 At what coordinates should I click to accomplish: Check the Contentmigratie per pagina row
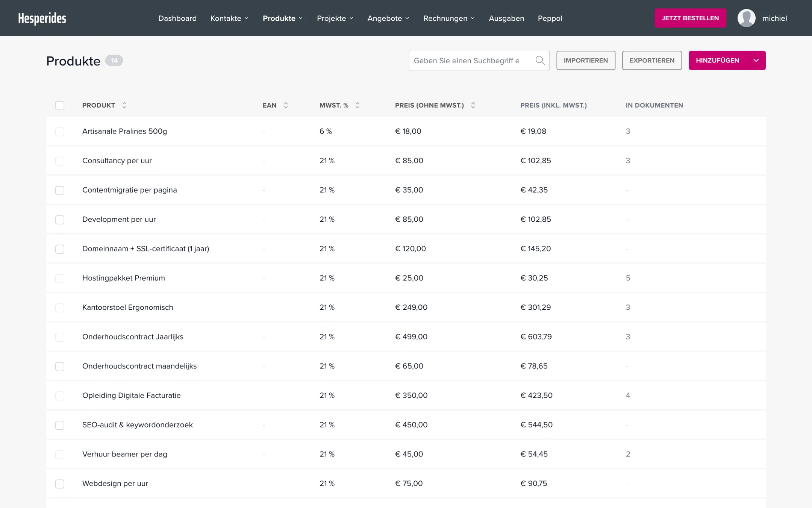click(x=60, y=190)
